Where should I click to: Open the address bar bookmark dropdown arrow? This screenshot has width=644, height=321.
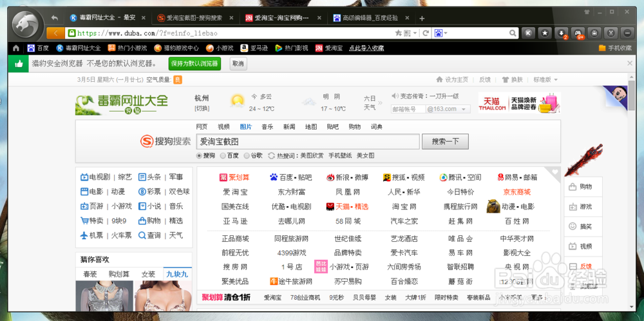click(x=415, y=33)
